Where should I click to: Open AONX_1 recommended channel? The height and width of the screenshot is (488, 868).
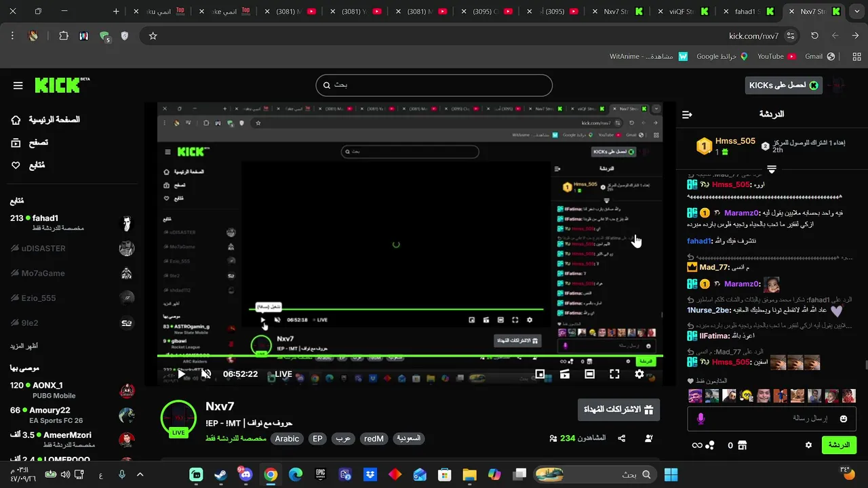(x=72, y=390)
